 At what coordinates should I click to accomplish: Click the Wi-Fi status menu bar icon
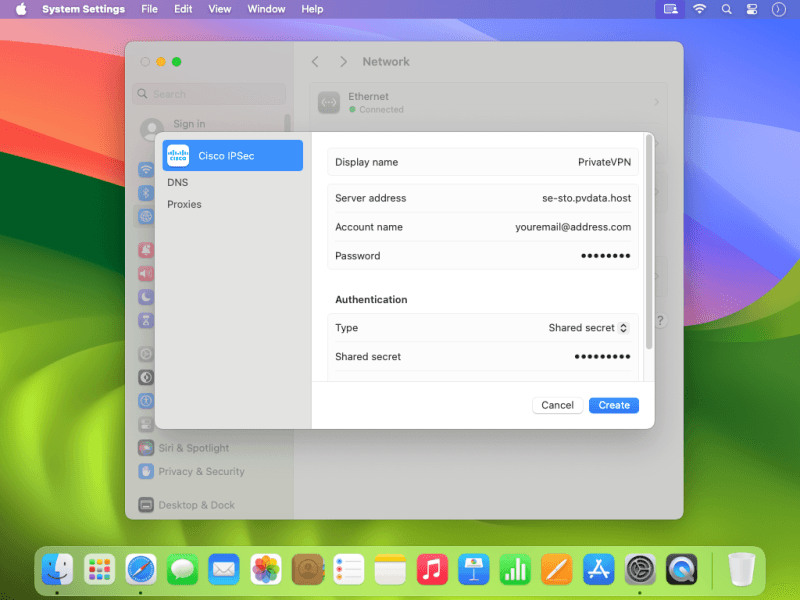click(700, 9)
